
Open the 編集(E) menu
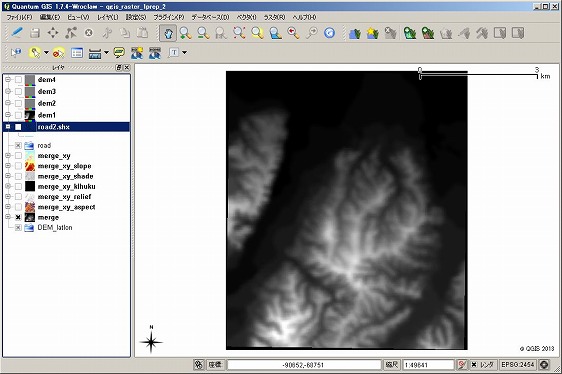[x=50, y=17]
